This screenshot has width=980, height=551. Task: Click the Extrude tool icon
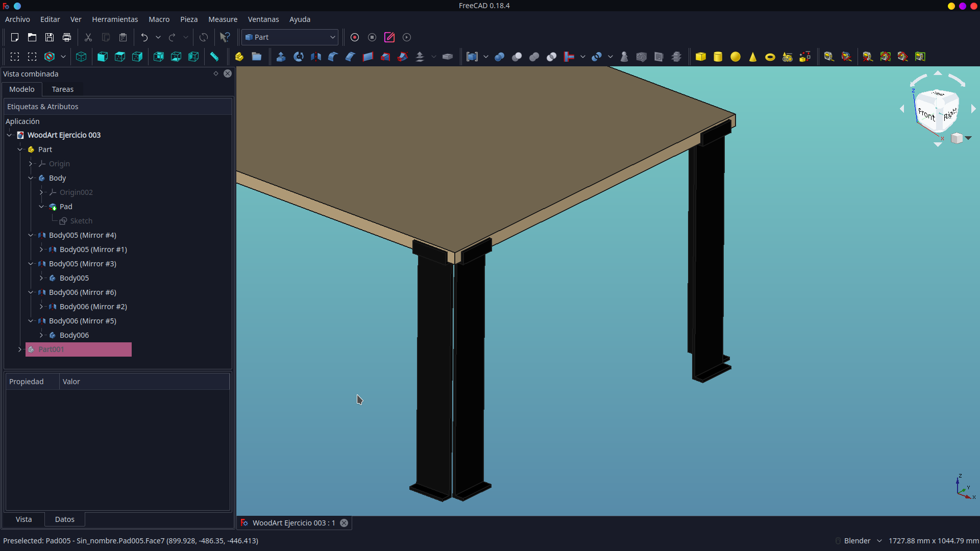(281, 57)
